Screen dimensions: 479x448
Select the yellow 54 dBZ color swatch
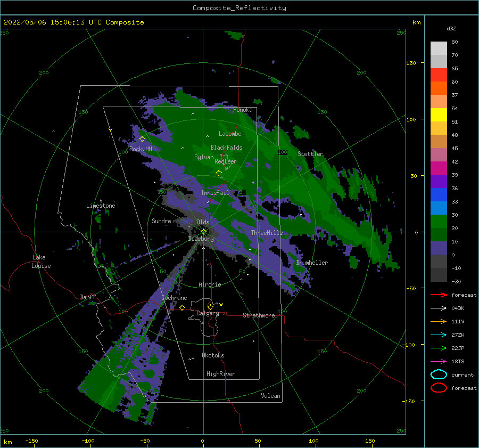pyautogui.click(x=439, y=115)
